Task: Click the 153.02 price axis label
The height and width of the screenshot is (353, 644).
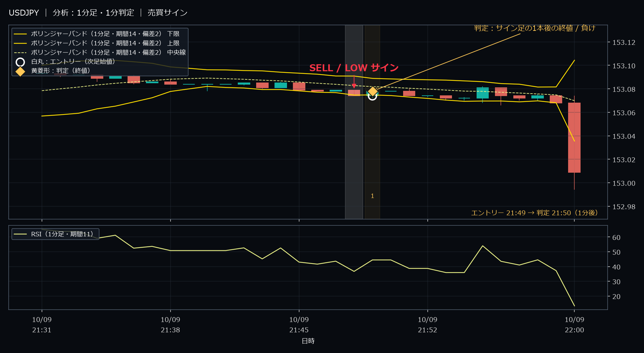Action: pyautogui.click(x=624, y=160)
